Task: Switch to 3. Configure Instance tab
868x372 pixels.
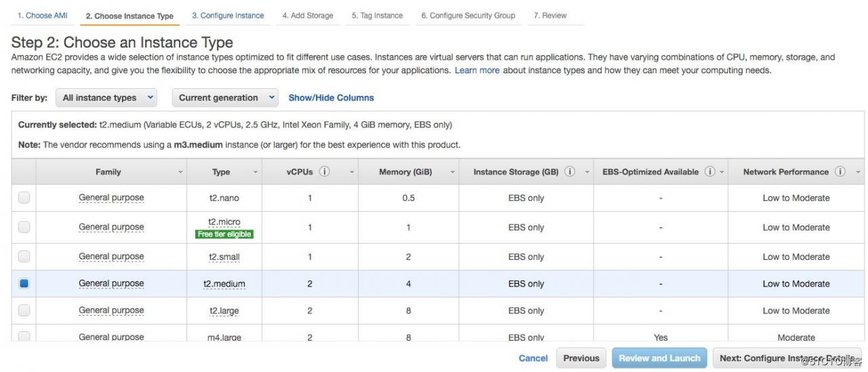Action: [228, 16]
